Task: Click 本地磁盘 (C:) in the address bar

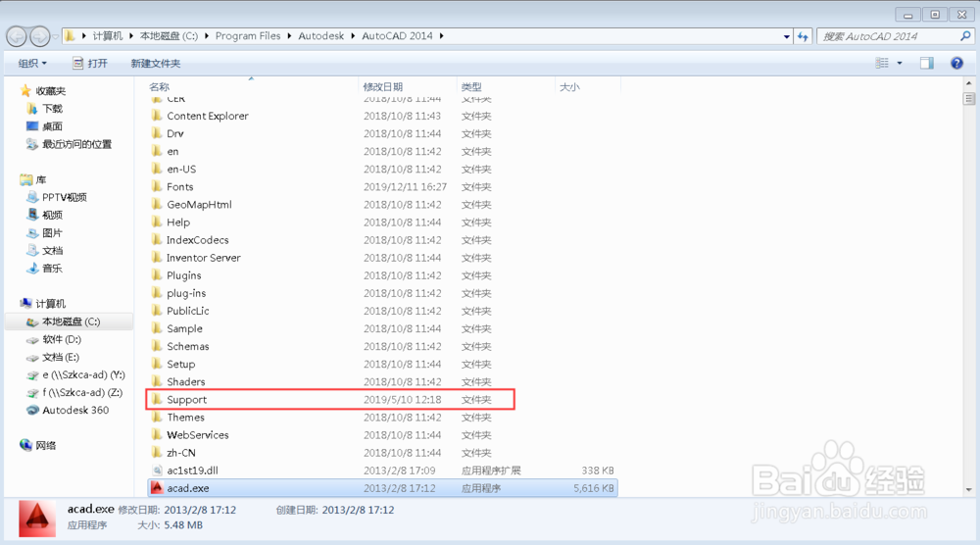Action: point(169,36)
